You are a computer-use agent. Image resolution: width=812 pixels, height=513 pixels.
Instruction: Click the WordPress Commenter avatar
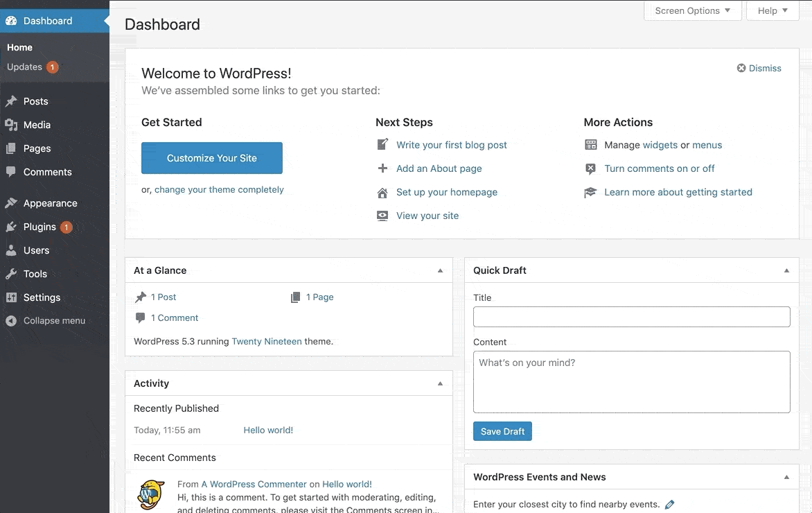(151, 494)
